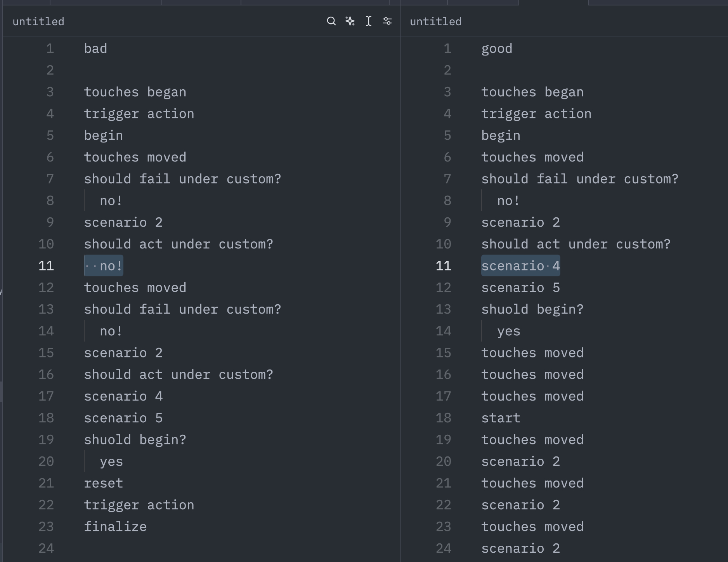
Task: Click the sparkle inline assist icon
Action: click(350, 21)
